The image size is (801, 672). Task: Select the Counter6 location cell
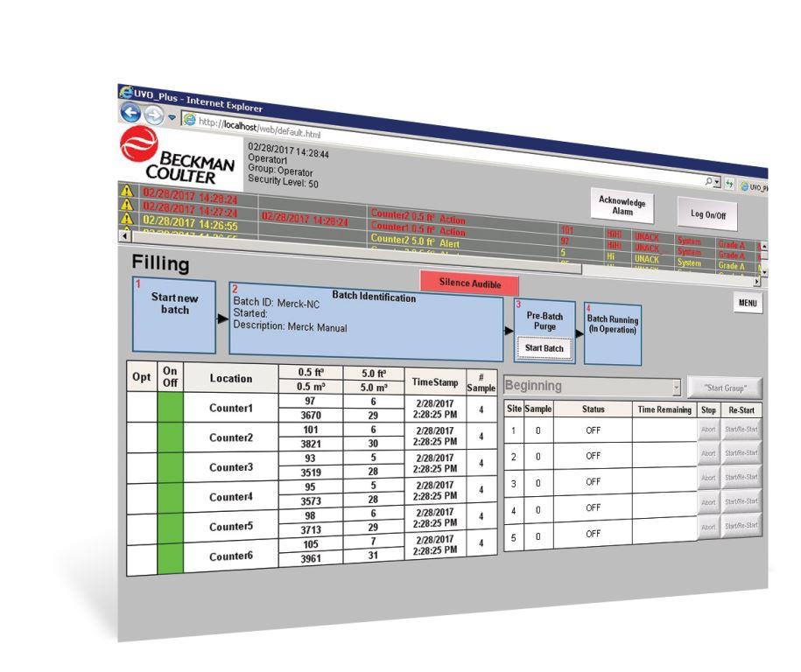pos(231,556)
